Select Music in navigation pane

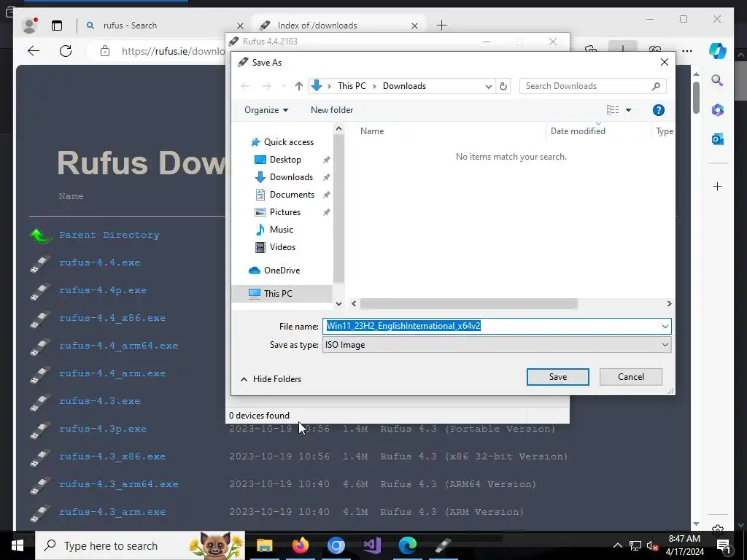point(281,230)
